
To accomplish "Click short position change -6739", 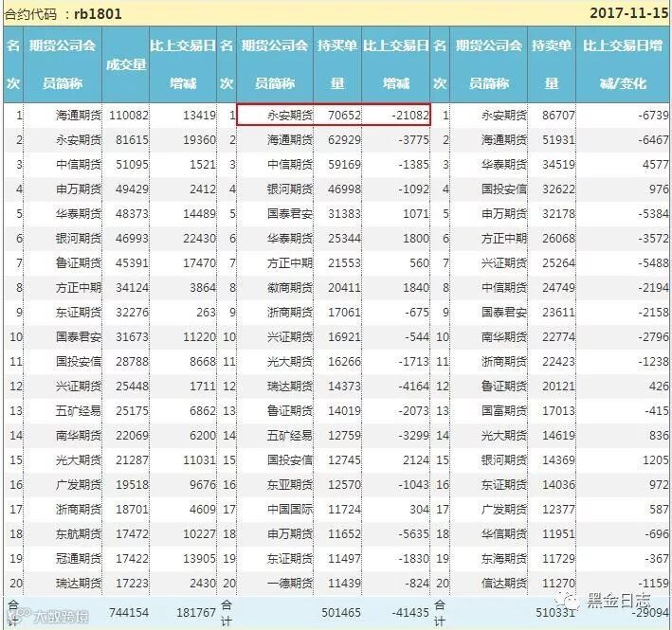I will coord(653,116).
